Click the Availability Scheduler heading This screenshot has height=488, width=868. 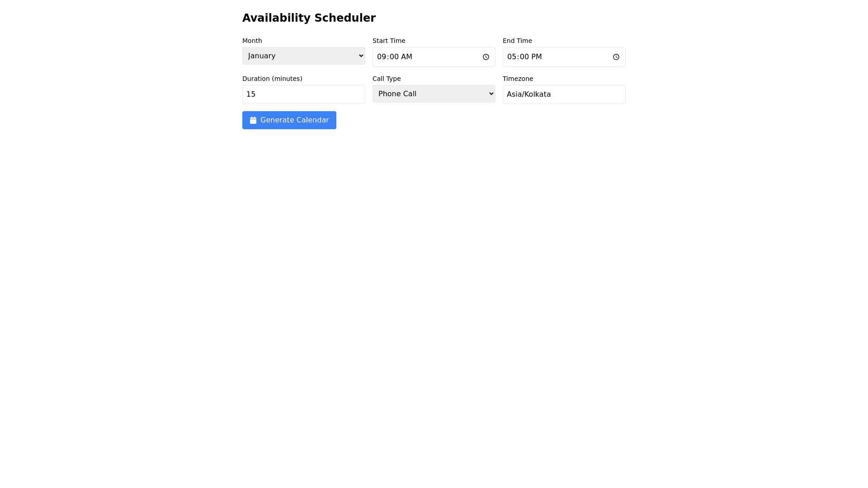click(309, 18)
